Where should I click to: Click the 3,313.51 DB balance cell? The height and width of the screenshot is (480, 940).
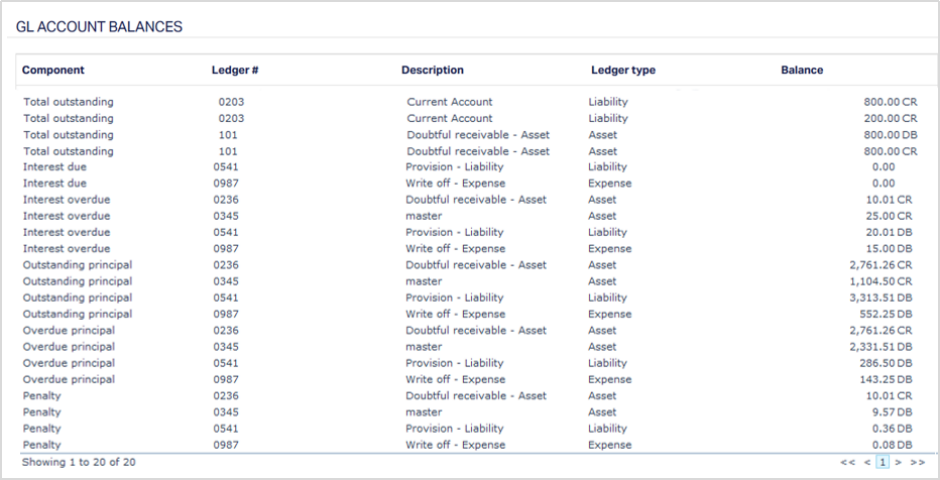point(882,298)
